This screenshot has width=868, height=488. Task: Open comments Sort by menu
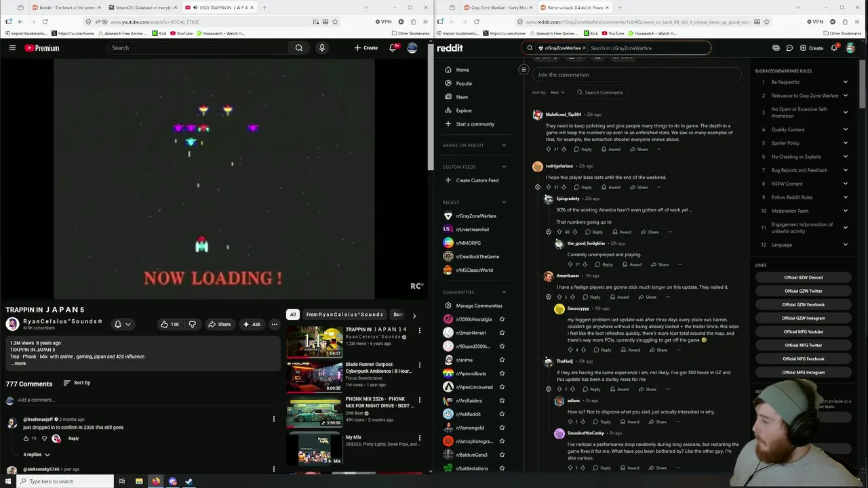(x=77, y=383)
